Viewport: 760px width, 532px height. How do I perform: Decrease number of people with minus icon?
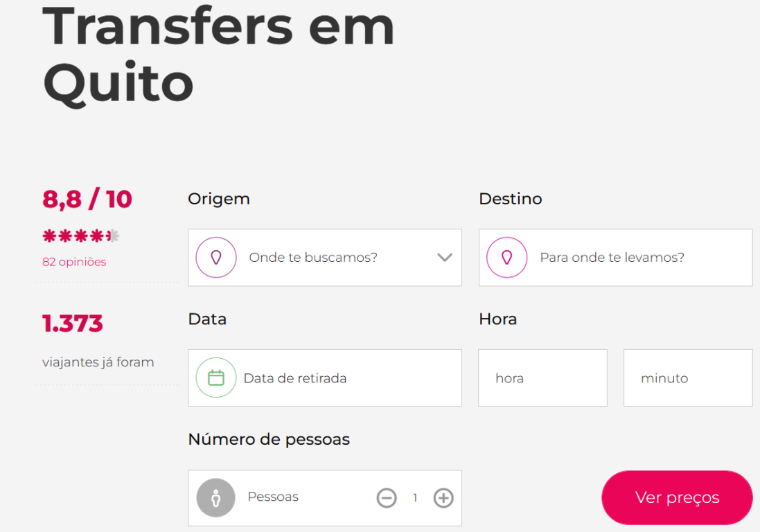point(387,497)
